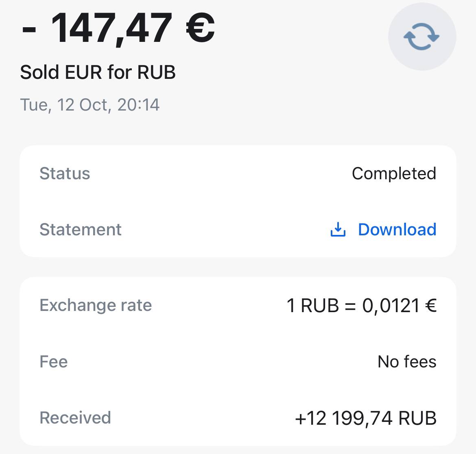Tap the circular exchange arrows icon

(x=421, y=37)
